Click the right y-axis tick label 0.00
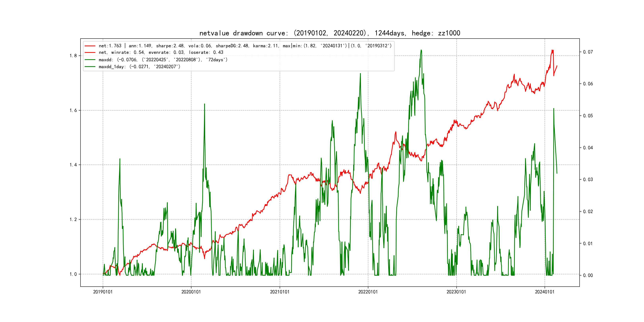644x322 pixels. pos(588,275)
